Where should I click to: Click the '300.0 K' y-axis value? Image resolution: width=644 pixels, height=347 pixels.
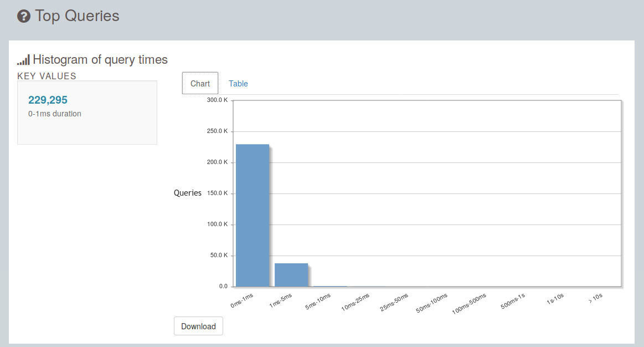point(217,100)
